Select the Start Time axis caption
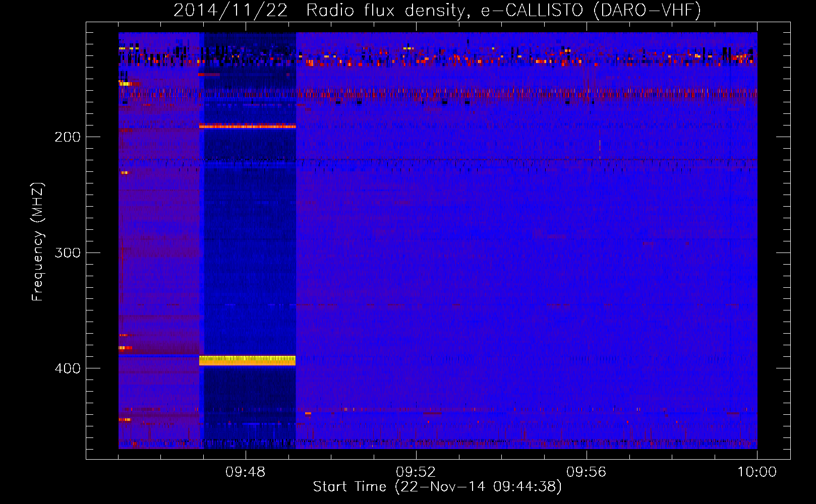The height and width of the screenshot is (504, 816). (437, 487)
